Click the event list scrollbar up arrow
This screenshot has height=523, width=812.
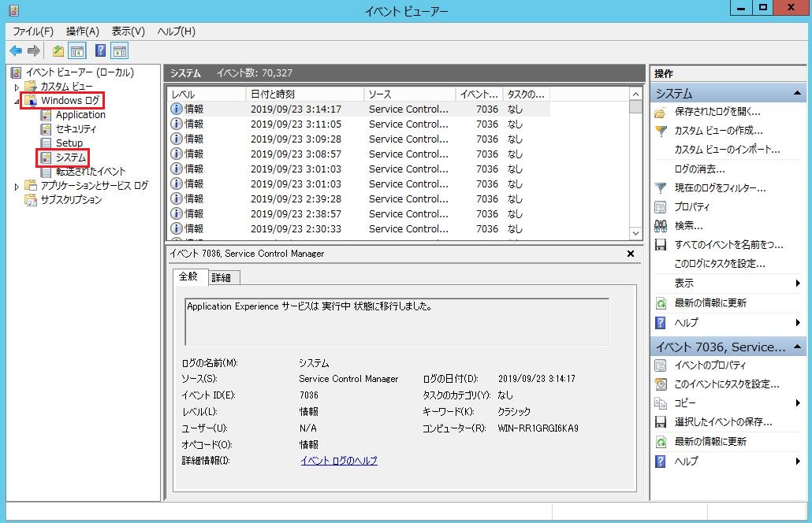click(x=635, y=95)
